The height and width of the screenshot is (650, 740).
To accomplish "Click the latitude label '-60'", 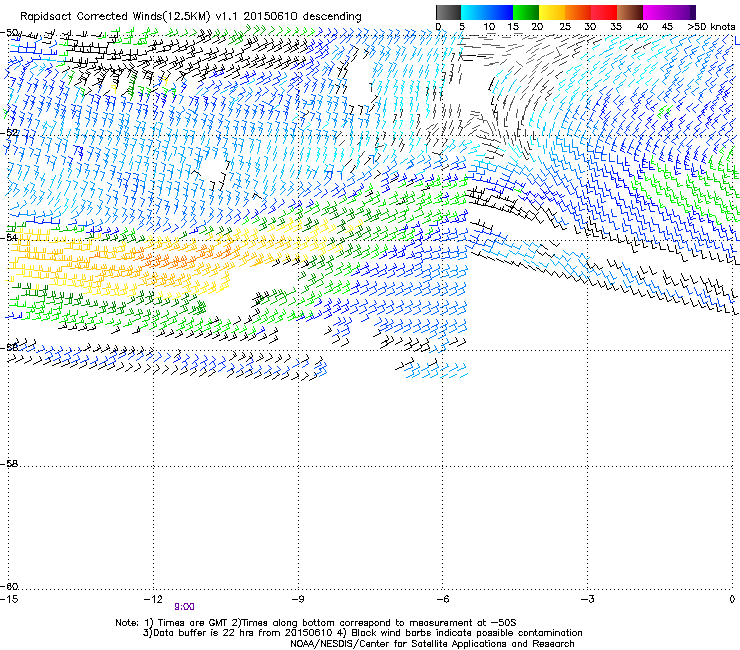I will tap(9, 586).
